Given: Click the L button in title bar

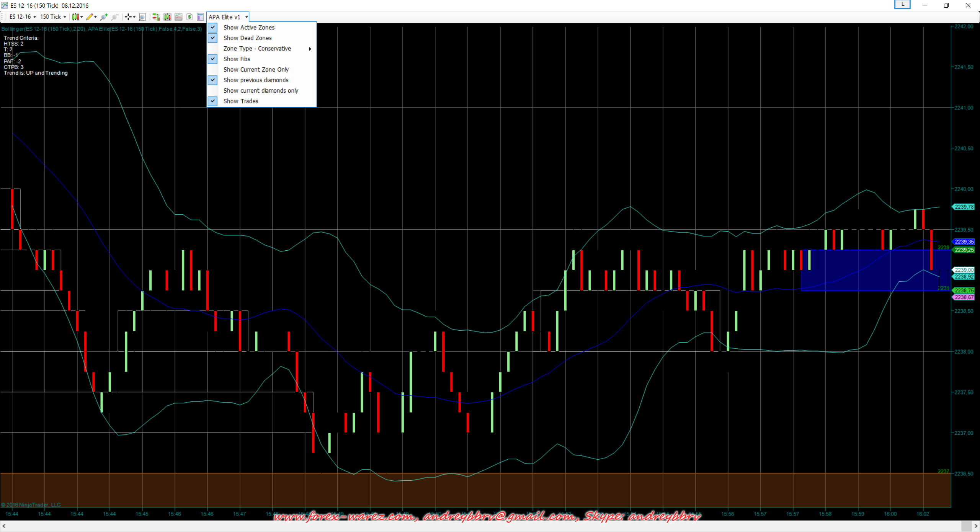Looking at the screenshot, I should [902, 5].
